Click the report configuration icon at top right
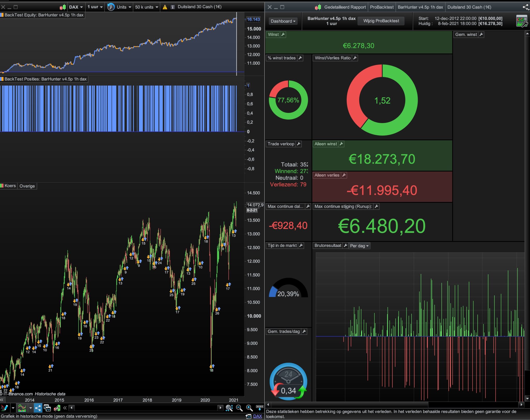Viewport: 530px width, 420px height. [521, 21]
